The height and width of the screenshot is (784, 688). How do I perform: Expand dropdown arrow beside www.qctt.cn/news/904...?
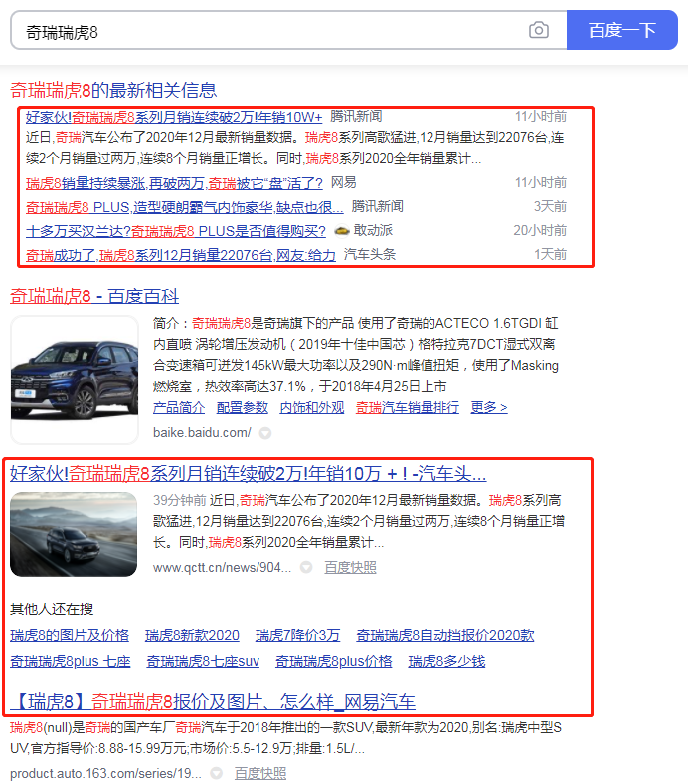306,567
